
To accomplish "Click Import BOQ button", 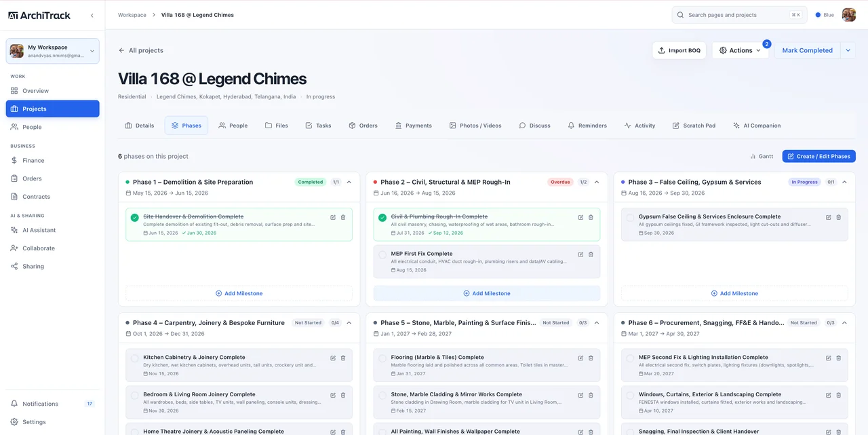I will [679, 50].
